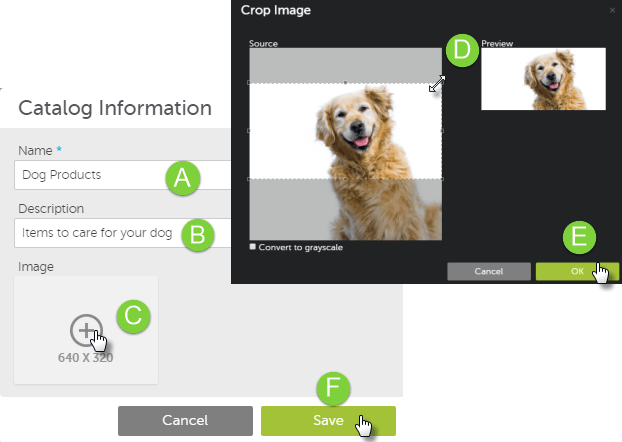Click the green A callout marker
This screenshot has height=442, width=622.
tap(181, 177)
